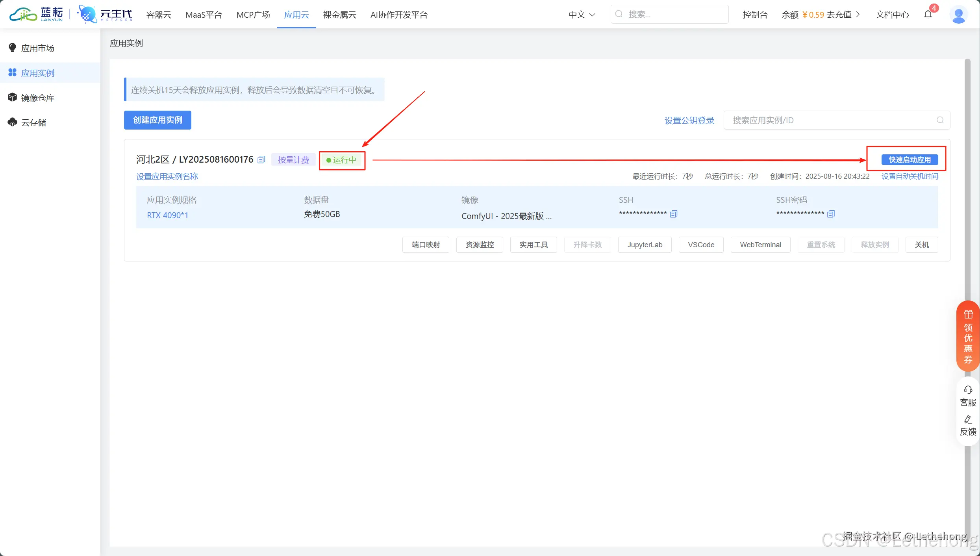
Task: Select 裸金属云 in the top nav
Action: tap(339, 15)
